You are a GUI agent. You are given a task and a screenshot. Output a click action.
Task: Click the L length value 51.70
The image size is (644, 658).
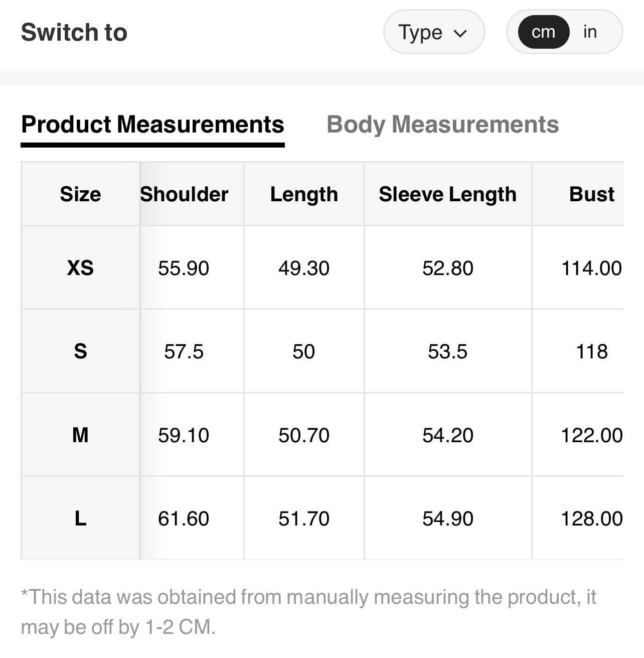(304, 518)
